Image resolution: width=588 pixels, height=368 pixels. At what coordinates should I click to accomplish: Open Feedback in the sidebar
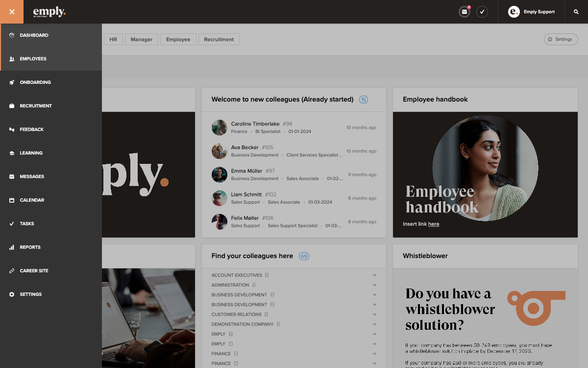tap(51, 130)
